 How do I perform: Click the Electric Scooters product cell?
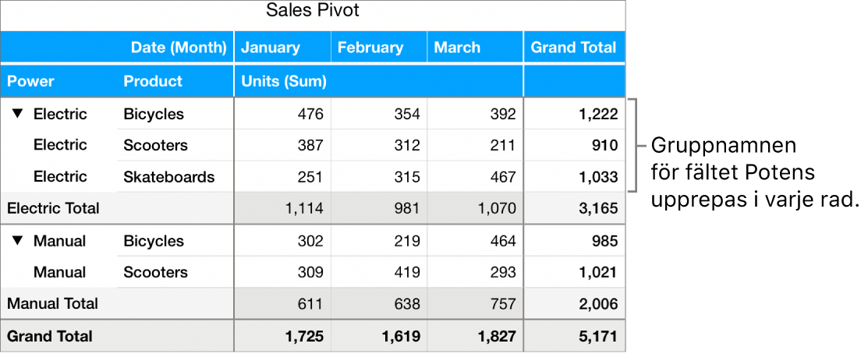[x=155, y=145]
